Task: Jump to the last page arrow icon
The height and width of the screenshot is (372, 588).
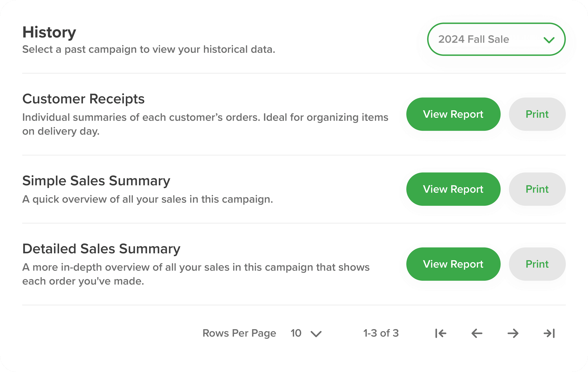Action: 549,333
